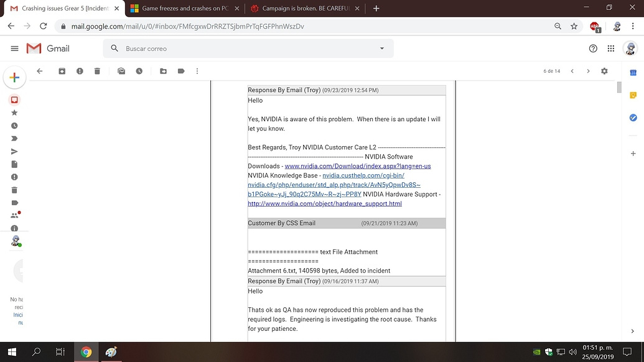Open the browser zoom indicator
Viewport: 644px width, 362px height.
click(x=558, y=26)
